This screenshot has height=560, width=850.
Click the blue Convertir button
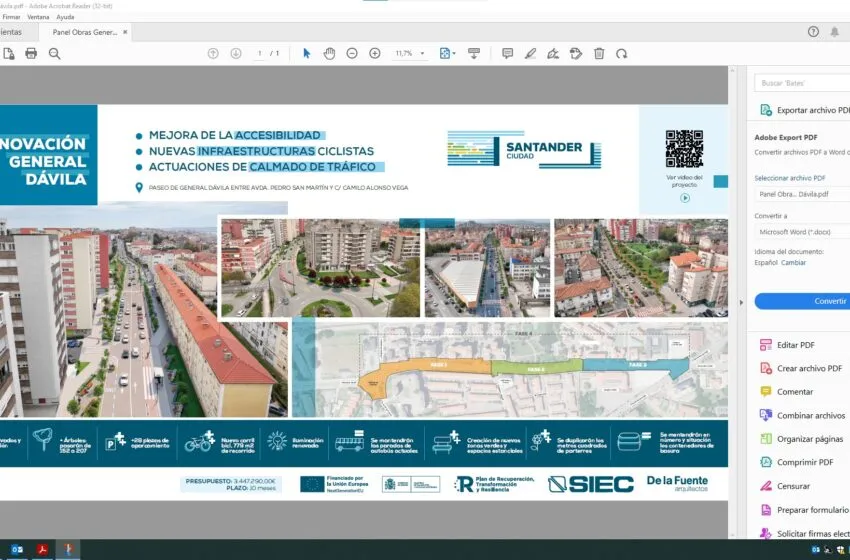(802, 301)
